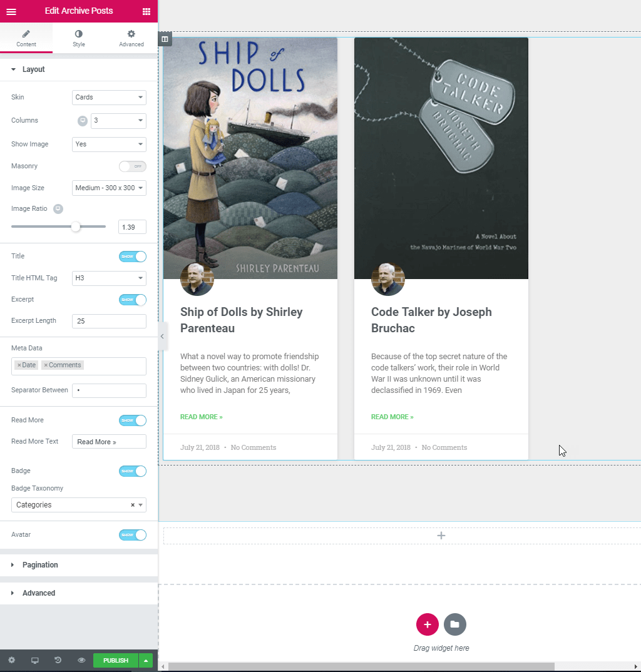The width and height of the screenshot is (641, 672).
Task: Click the horizontal scrollbar at bottom
Action: 361,667
